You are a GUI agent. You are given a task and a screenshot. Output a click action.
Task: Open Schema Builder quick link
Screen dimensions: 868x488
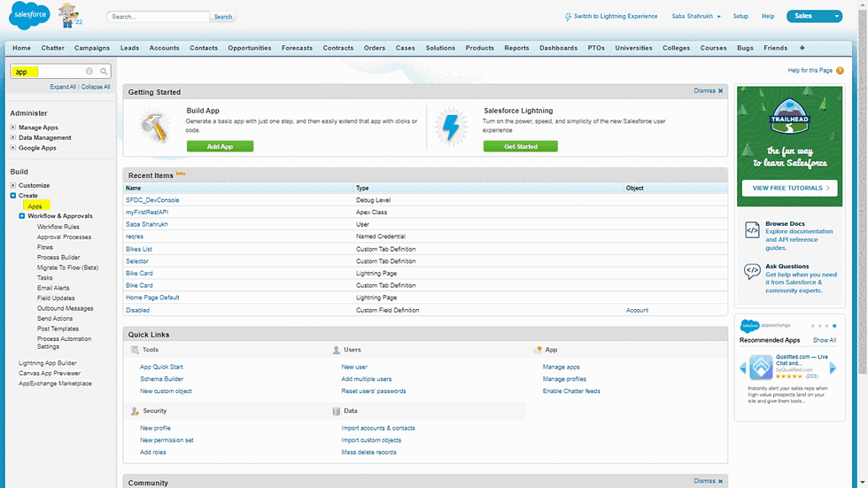tap(161, 379)
